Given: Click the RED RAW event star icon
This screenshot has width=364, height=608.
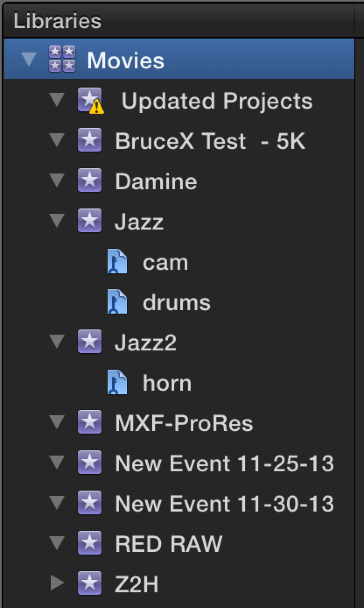Looking at the screenshot, I should (89, 543).
